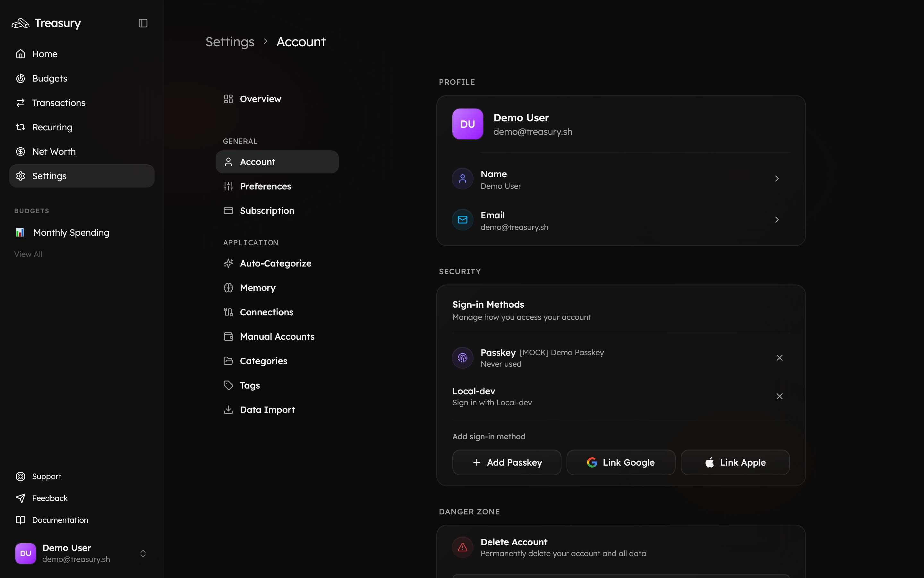This screenshot has height=578, width=924.
Task: Click the Home house icon
Action: (x=21, y=54)
